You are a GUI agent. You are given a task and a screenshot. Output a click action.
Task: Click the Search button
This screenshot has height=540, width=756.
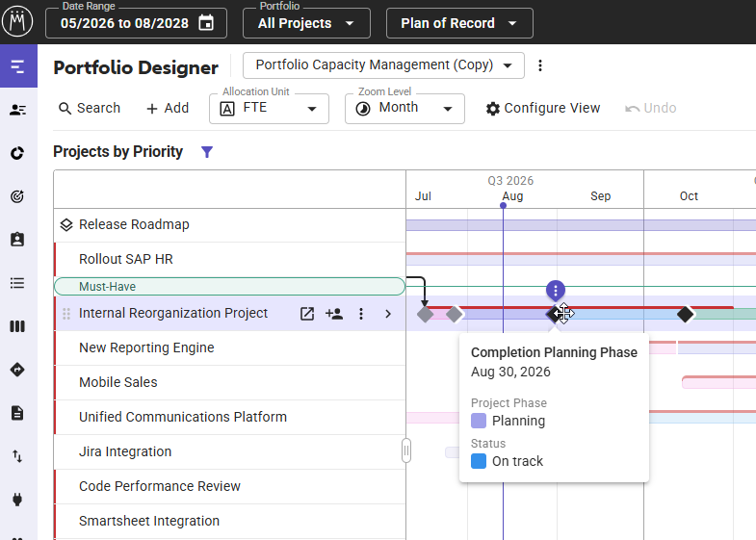click(x=90, y=108)
